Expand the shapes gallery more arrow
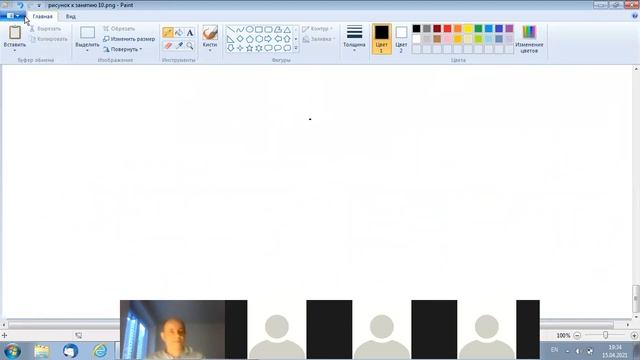This screenshot has width=640, height=360. click(296, 49)
